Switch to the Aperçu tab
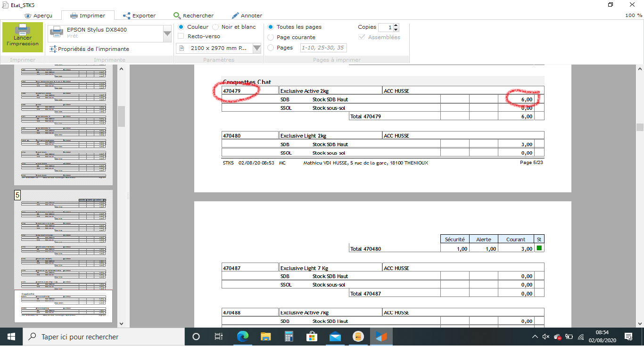 (39, 16)
